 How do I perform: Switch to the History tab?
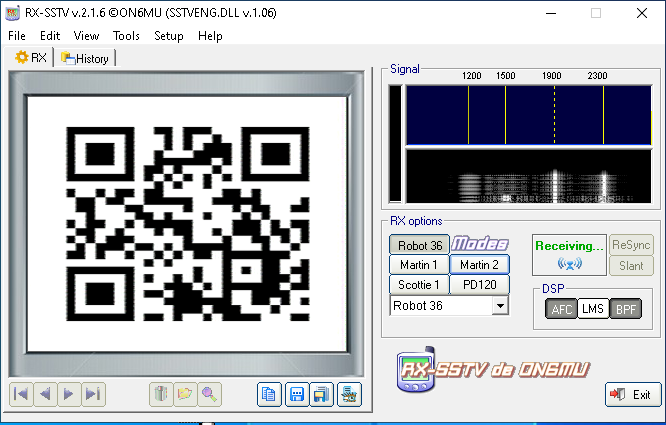[86, 58]
